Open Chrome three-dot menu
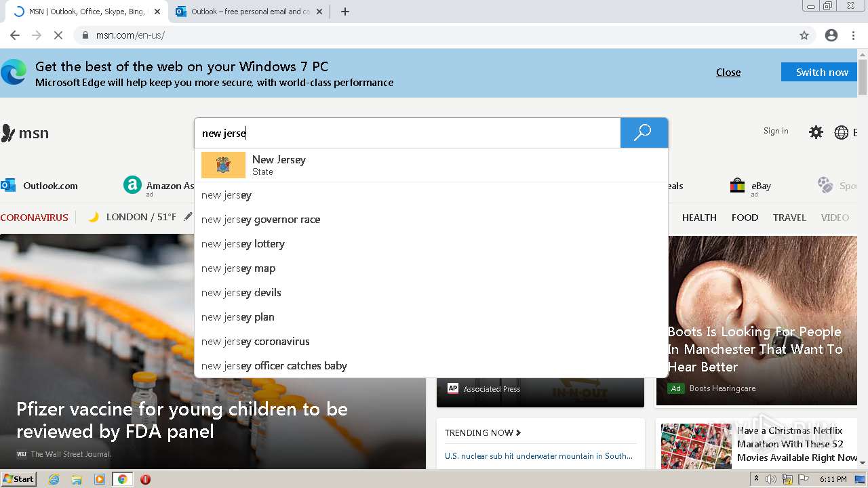868x488 pixels. click(x=853, y=35)
